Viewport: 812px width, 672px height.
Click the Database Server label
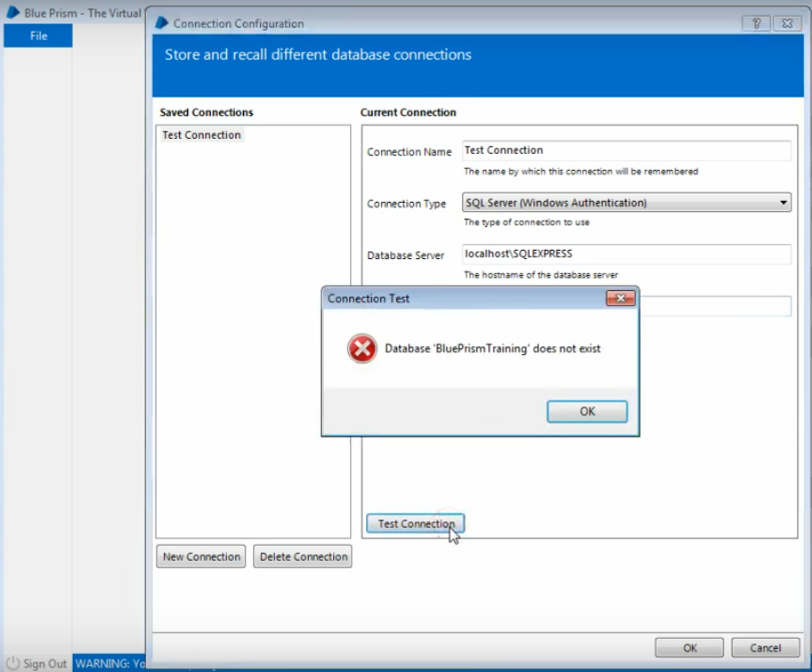405,255
